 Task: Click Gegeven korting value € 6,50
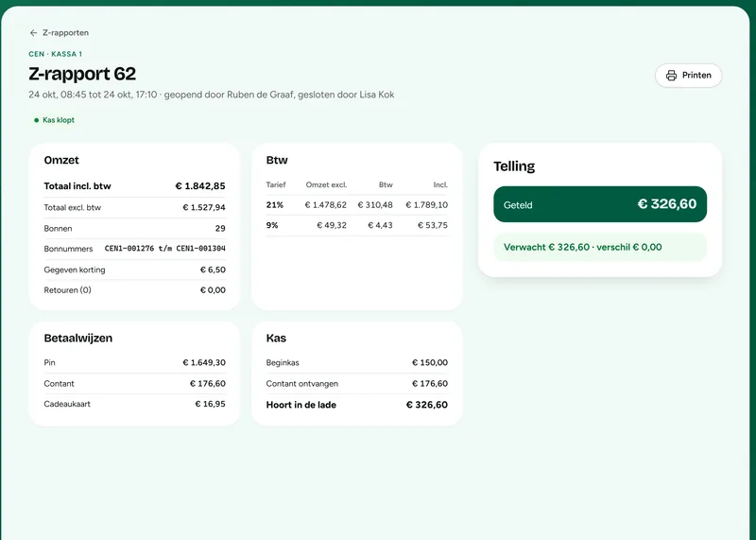pyautogui.click(x=214, y=270)
